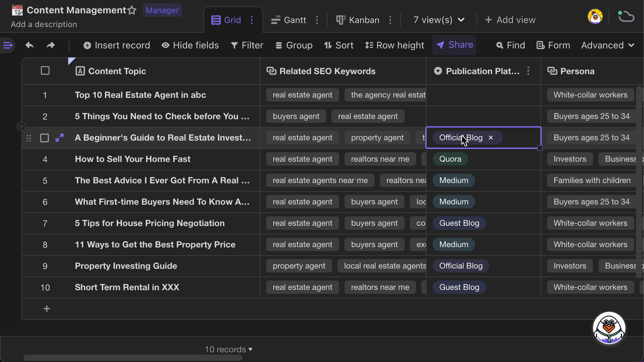The height and width of the screenshot is (362, 644).
Task: Enable select all records checkbox
Action: pyautogui.click(x=45, y=71)
